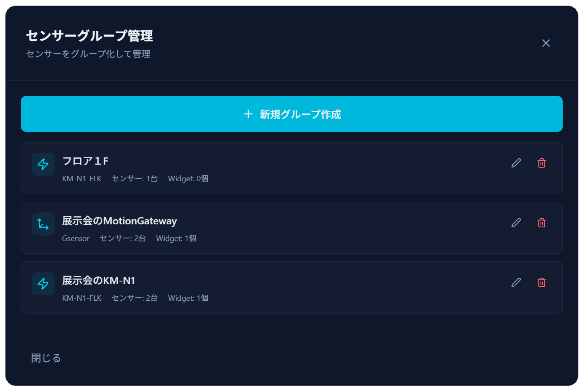Viewport: 584px width, 392px height.
Task: Click the plus symbol on group creation button
Action: (x=249, y=114)
